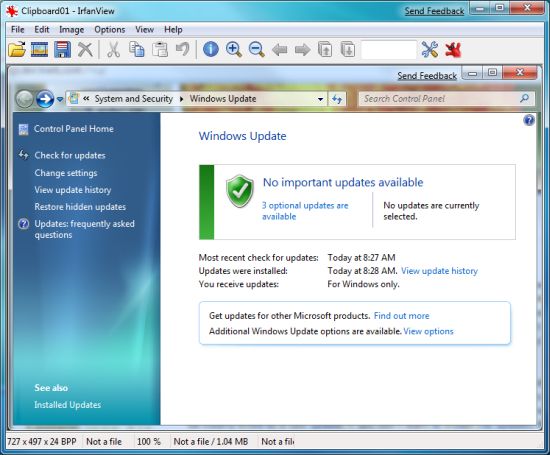Show previous page icon in toolbar
Image resolution: width=550 pixels, height=455 pixels.
[325, 49]
